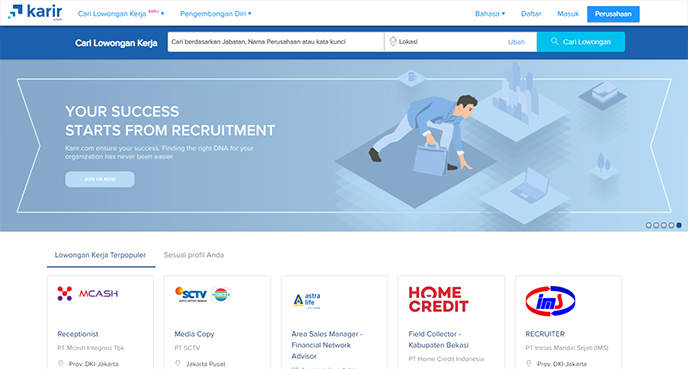Click the Ubah link in location field

point(516,42)
